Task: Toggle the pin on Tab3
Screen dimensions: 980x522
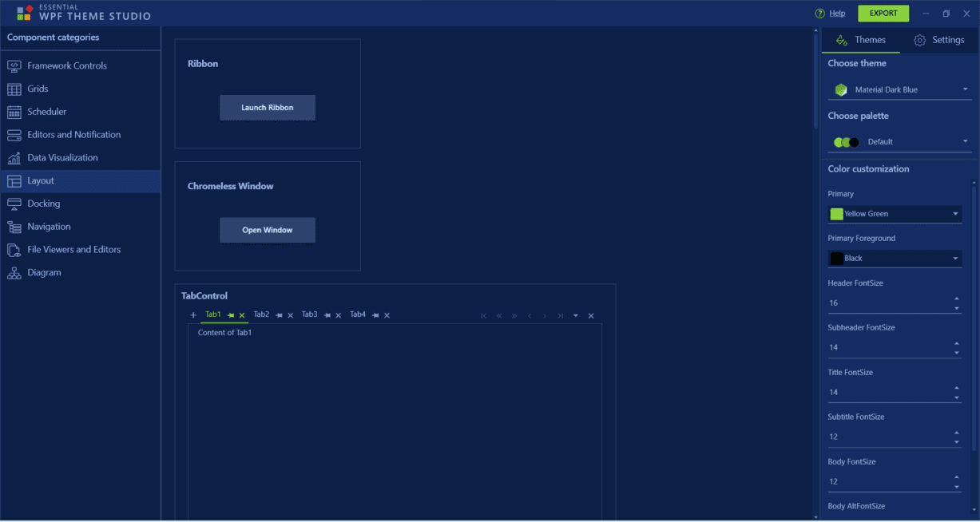Action: 327,315
